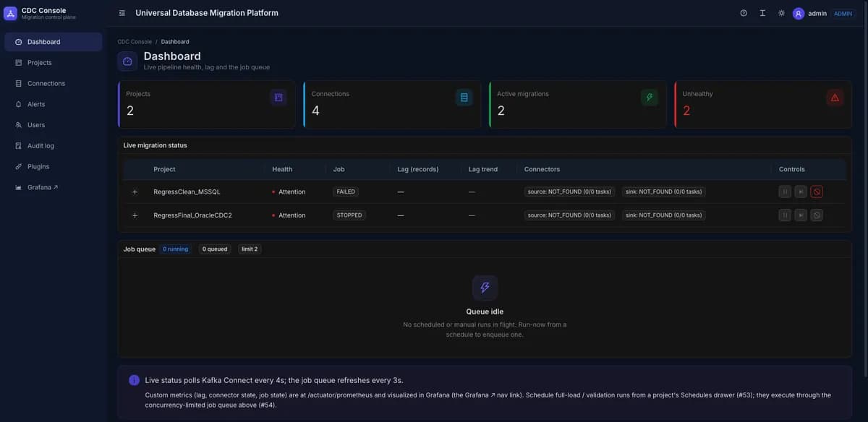Click the ADMIN role badge
868x422 pixels.
point(843,13)
